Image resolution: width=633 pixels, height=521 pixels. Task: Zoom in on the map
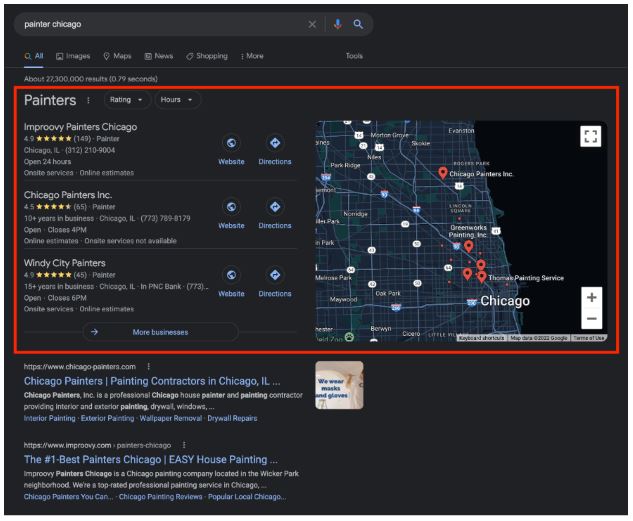(x=591, y=298)
